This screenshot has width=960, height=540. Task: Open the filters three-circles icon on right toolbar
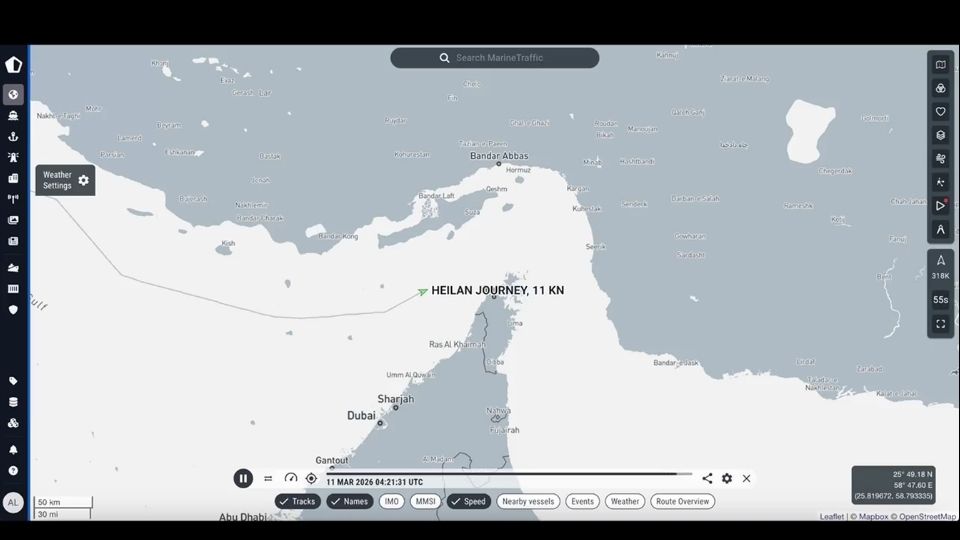[940, 88]
